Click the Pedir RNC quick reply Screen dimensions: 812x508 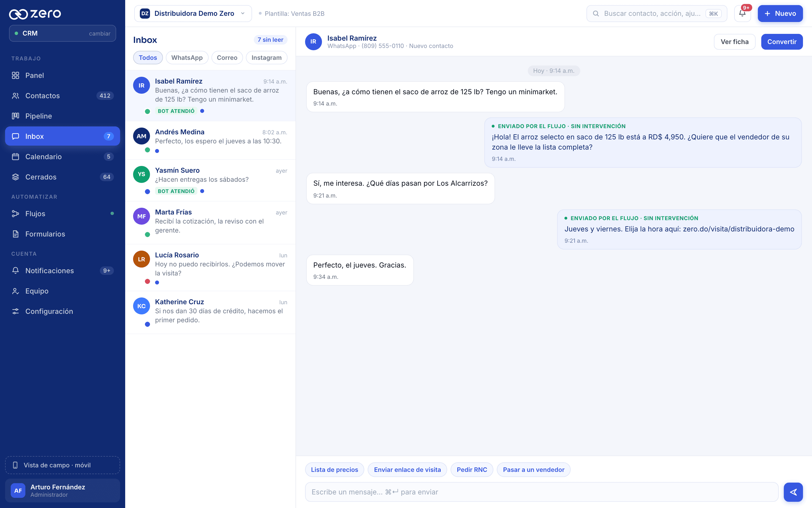472,469
